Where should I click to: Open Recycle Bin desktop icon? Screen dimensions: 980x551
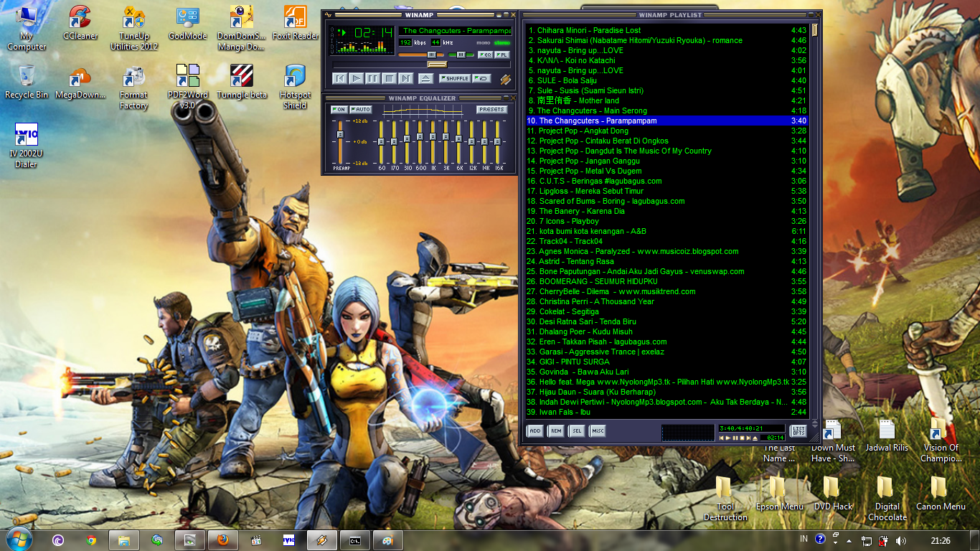[27, 82]
